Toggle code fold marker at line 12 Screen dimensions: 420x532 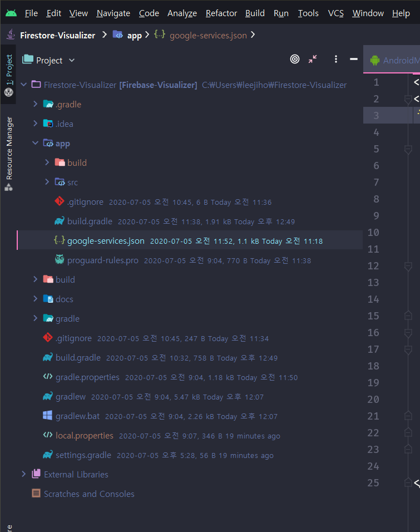408,266
